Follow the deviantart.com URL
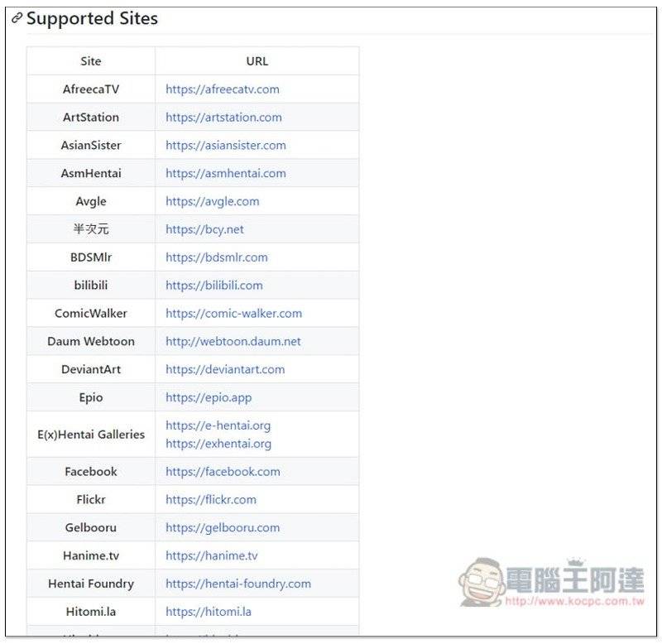The image size is (662, 644). pyautogui.click(x=225, y=369)
